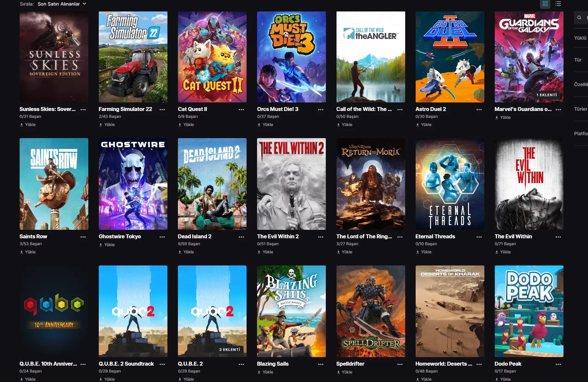Install Orcs Must Die! 3 via Yükle
This screenshot has width=588, height=382.
[x=265, y=125]
